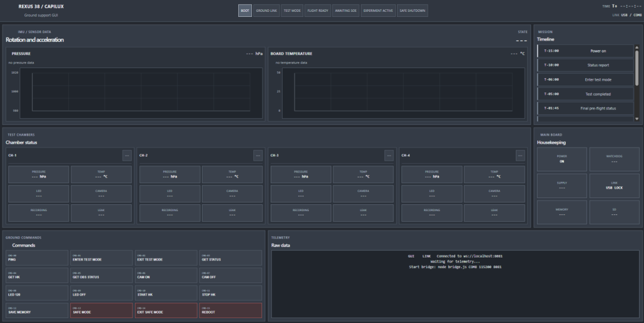The image size is (644, 323).
Task: Click the Housekeeping LINK USB LOCK tile
Action: [615, 186]
